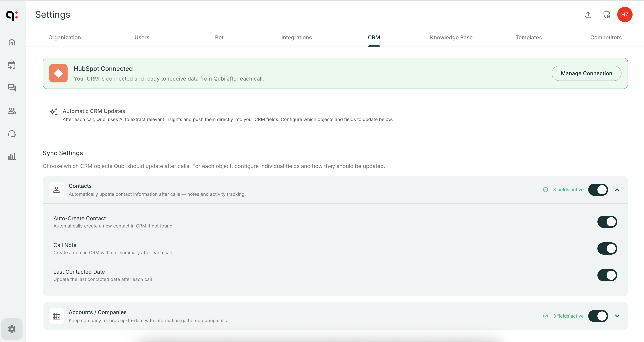Image resolution: width=644 pixels, height=342 pixels.
Task: Switch to the Integrations tab
Action: tap(296, 37)
